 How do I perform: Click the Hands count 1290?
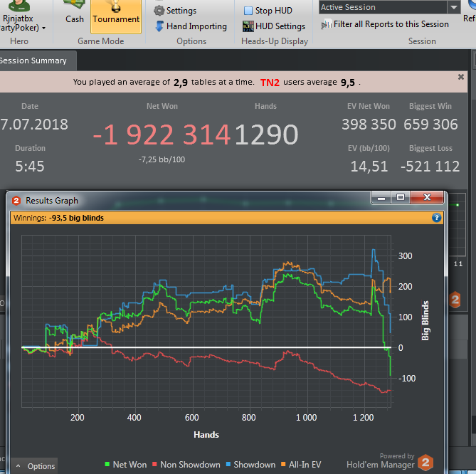pos(267,135)
